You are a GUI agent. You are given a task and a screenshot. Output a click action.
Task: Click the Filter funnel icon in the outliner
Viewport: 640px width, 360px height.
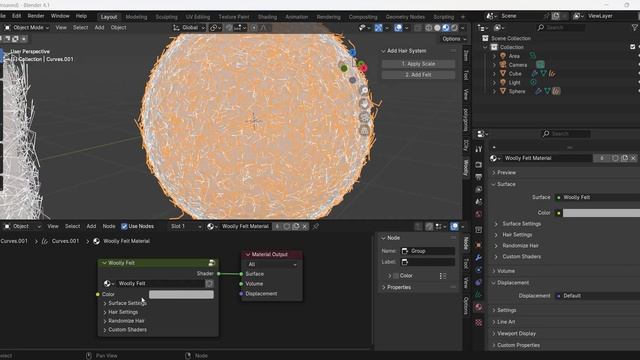pyautogui.click(x=635, y=28)
